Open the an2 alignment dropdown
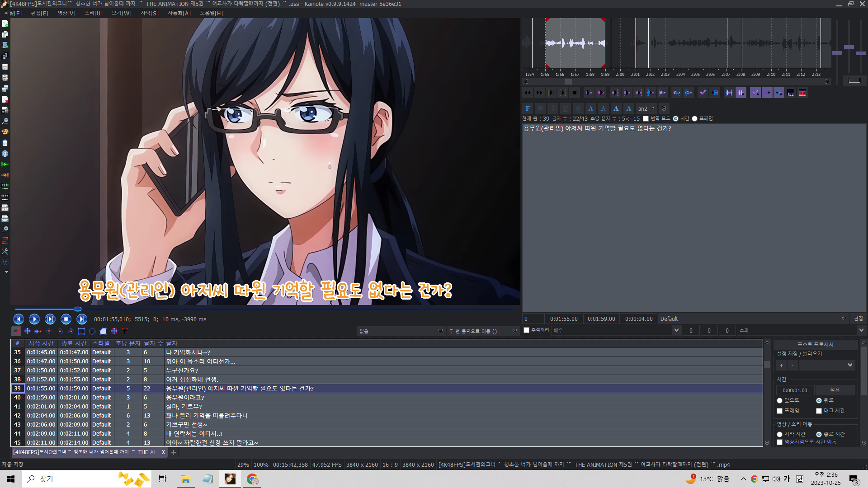 [x=646, y=108]
